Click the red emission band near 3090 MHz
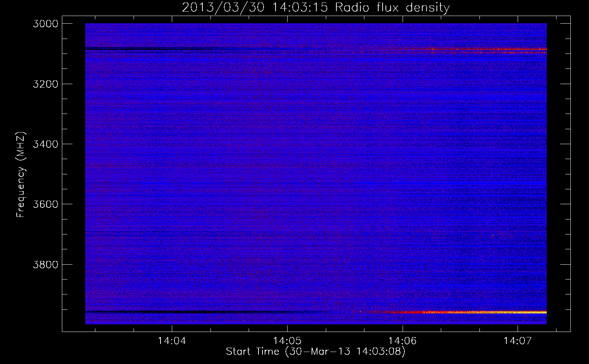Viewport: 589px width, 364px height. pyautogui.click(x=470, y=51)
